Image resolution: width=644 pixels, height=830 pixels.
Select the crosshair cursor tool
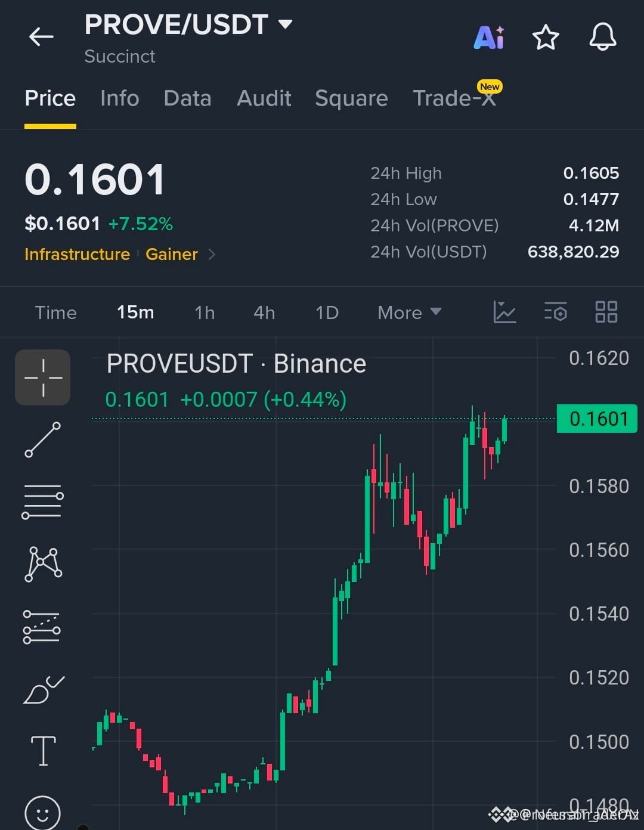click(x=43, y=377)
